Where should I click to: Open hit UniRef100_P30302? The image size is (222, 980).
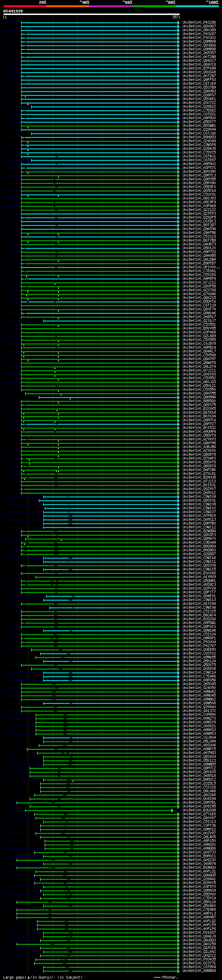[x=199, y=38]
